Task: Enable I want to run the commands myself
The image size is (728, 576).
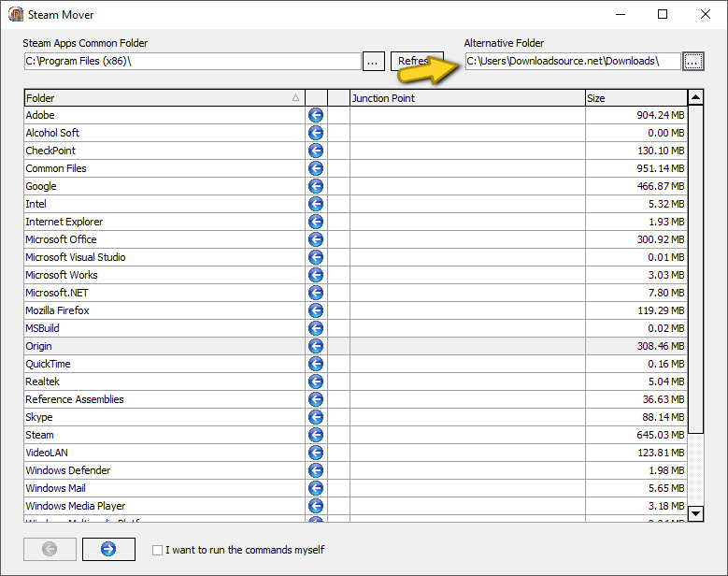Action: click(157, 550)
